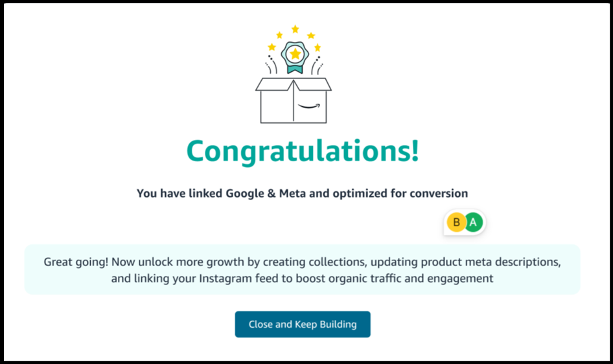Click the linked Google & Meta message
This screenshot has width=613, height=364.
click(302, 193)
